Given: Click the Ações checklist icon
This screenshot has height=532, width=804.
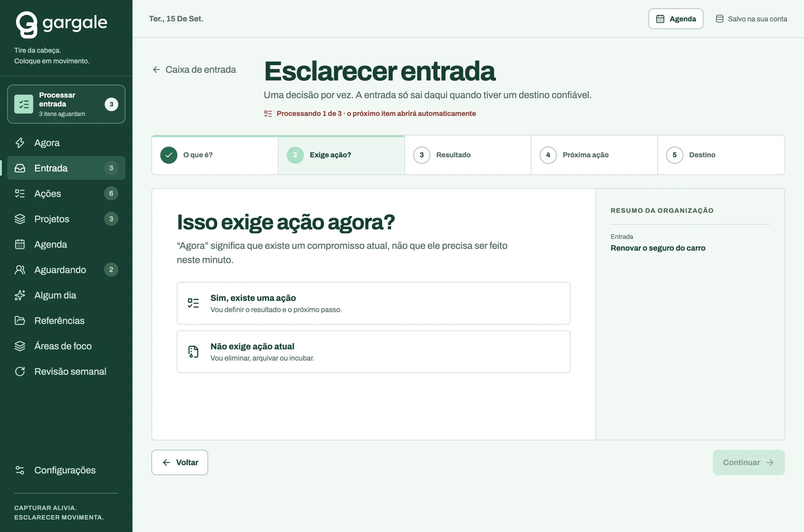Looking at the screenshot, I should [x=20, y=193].
